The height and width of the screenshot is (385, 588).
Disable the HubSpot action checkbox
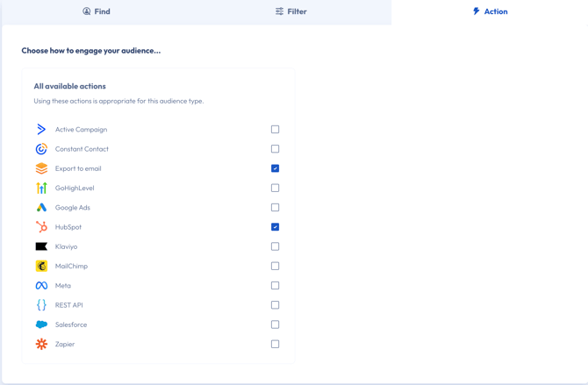point(275,227)
